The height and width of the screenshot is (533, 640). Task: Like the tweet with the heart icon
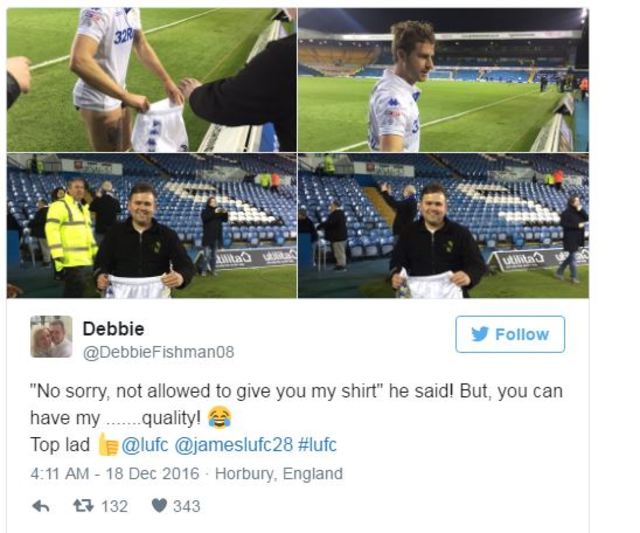[x=159, y=506]
